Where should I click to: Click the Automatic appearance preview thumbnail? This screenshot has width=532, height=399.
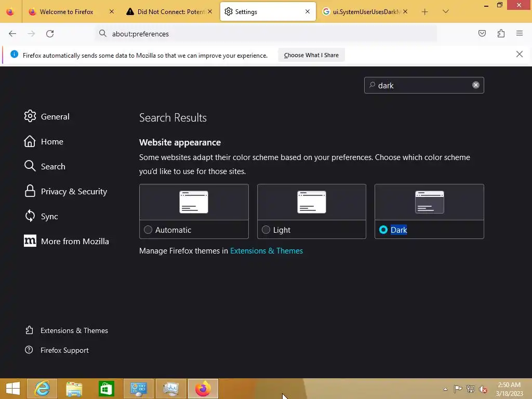(194, 202)
